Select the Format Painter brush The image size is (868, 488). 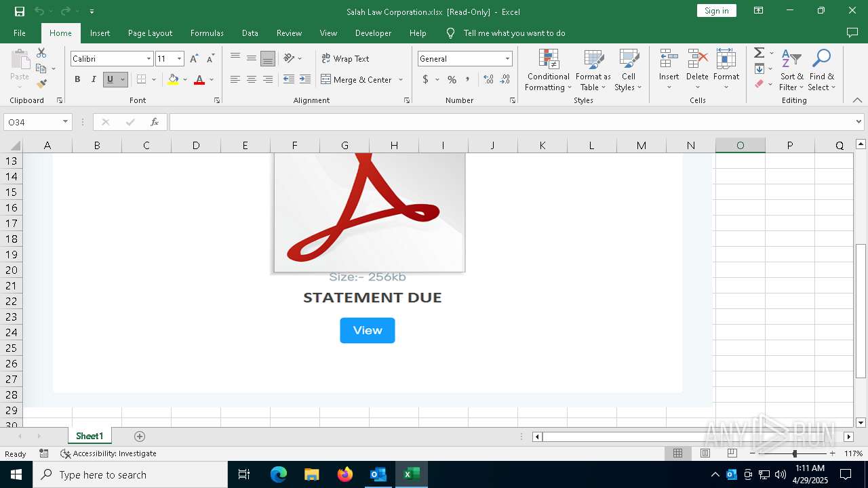(41, 84)
